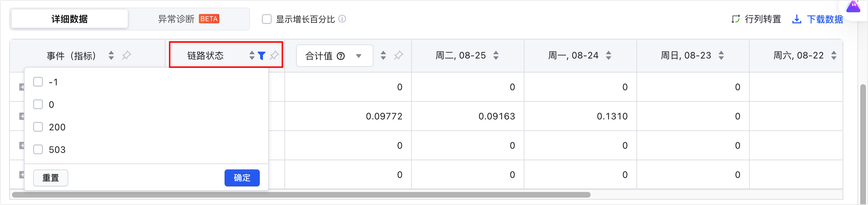The width and height of the screenshot is (868, 205).
Task: Click cell value 0.09163
Action: tap(497, 116)
